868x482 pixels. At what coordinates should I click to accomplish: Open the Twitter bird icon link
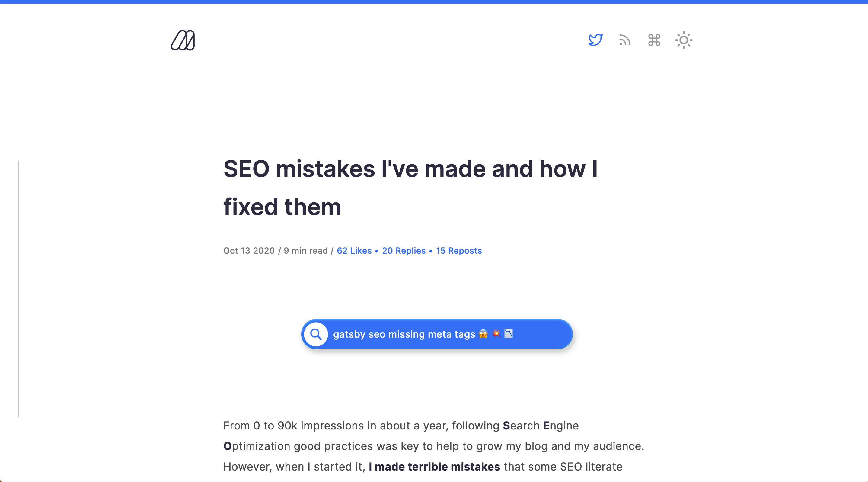pyautogui.click(x=595, y=40)
